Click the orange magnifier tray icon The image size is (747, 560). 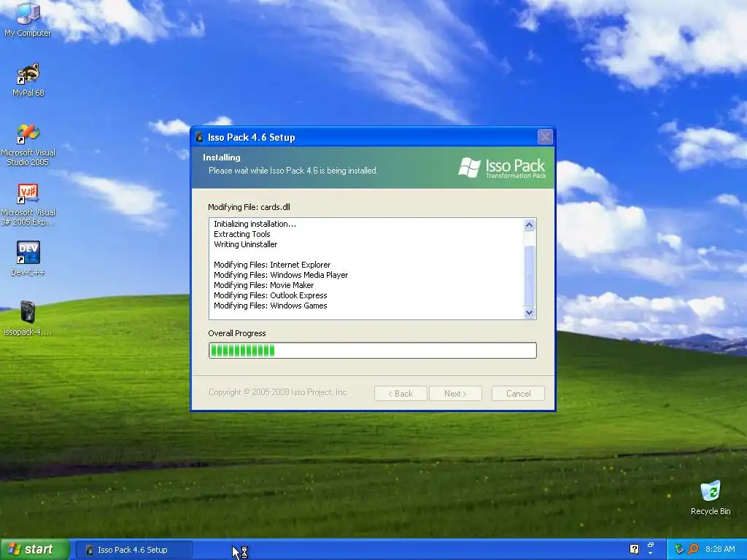point(693,549)
